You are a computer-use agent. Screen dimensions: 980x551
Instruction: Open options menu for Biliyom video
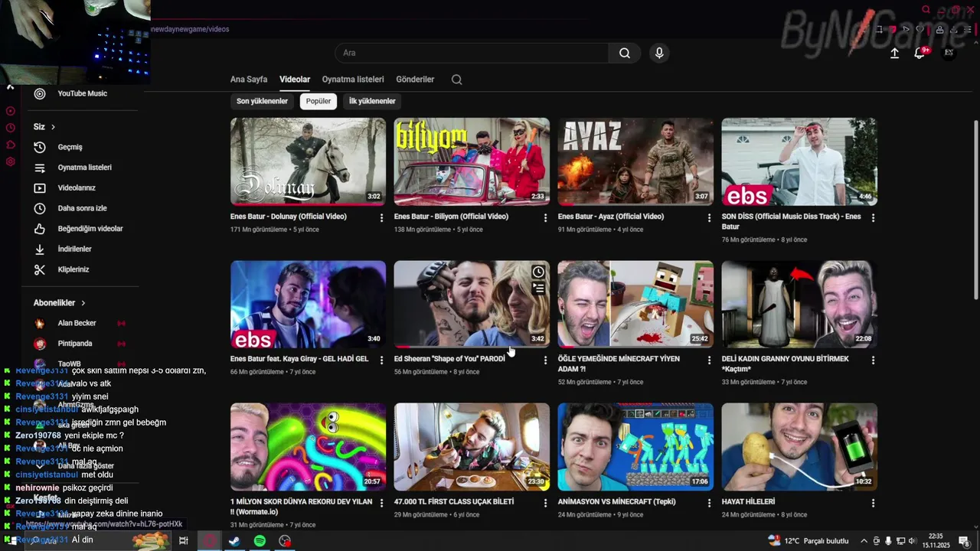(545, 218)
